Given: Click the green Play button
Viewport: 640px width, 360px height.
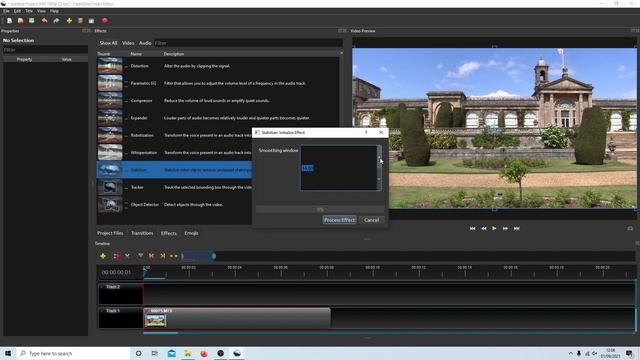Looking at the screenshot, I should [x=494, y=229].
